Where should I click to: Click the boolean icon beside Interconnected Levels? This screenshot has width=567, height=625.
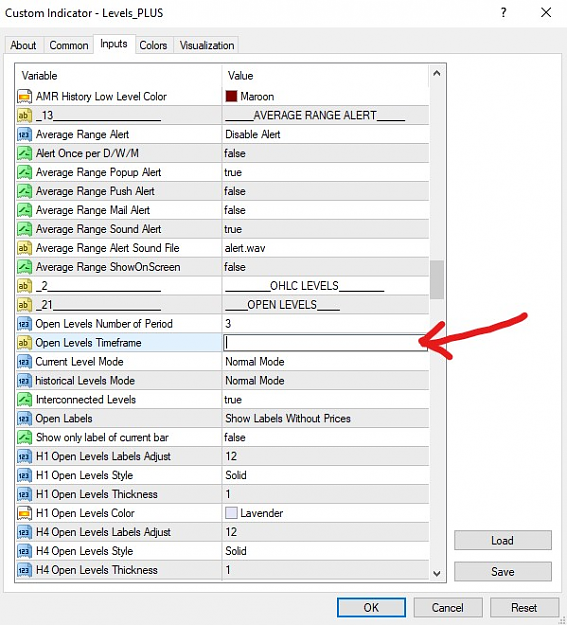coord(24,399)
